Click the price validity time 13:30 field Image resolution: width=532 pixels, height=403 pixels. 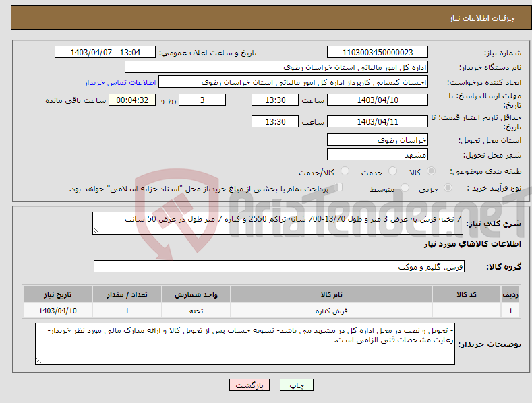click(275, 121)
